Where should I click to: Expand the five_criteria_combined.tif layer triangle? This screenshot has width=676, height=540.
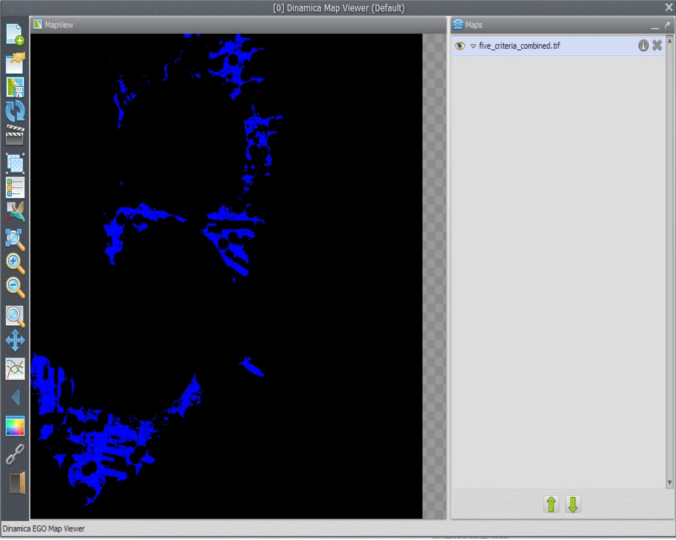(473, 46)
